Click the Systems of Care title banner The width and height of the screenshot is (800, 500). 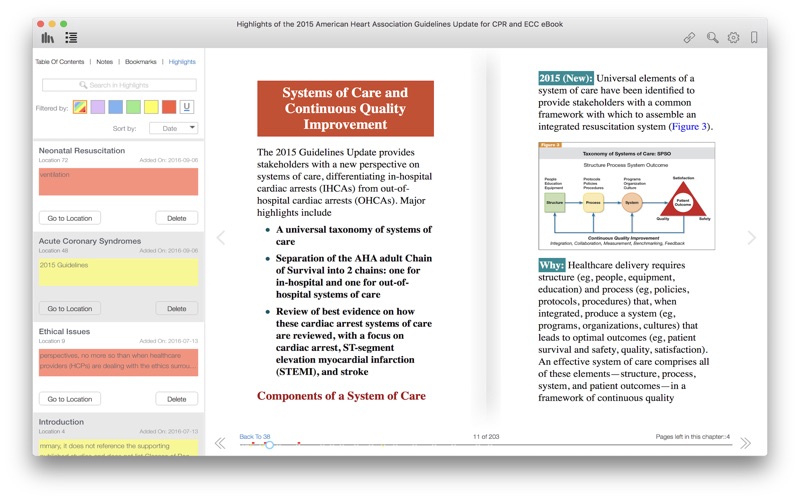[345, 108]
